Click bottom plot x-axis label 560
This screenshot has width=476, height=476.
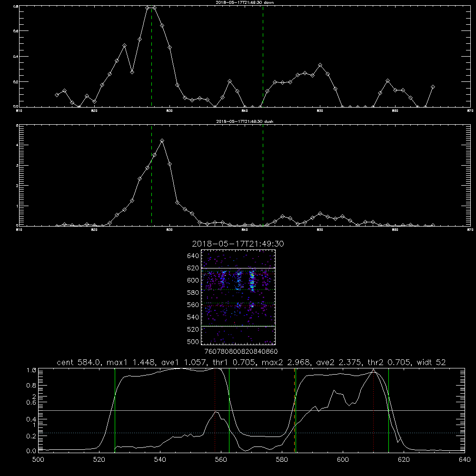click(221, 460)
